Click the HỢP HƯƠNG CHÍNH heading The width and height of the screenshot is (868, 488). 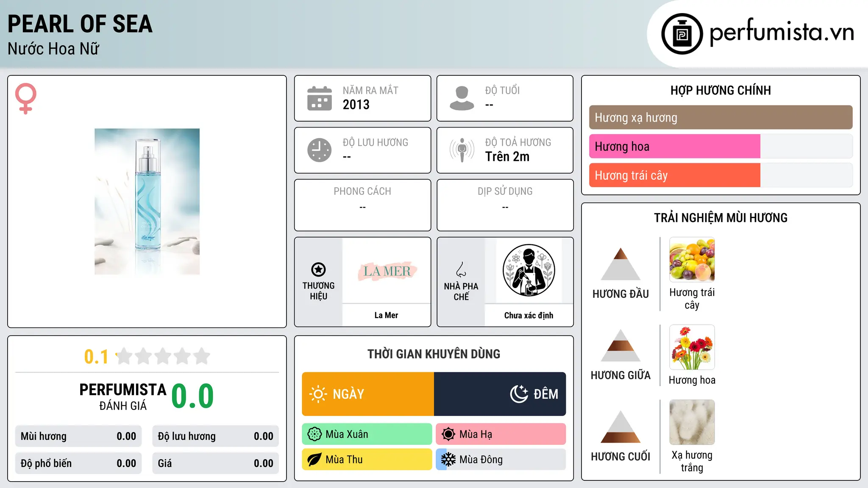pos(721,90)
